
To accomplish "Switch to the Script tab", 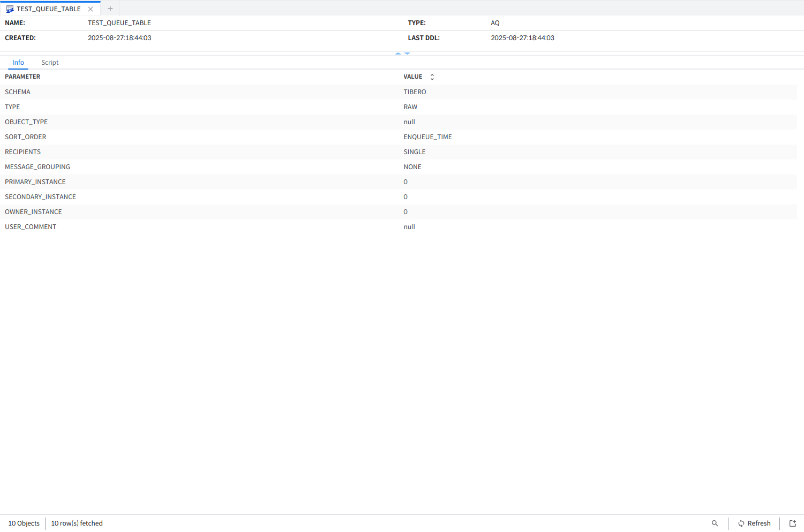I will [50, 63].
